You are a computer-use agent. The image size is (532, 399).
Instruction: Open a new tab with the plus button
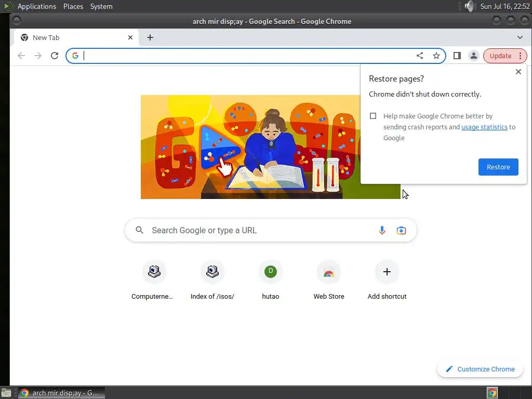pyautogui.click(x=150, y=37)
